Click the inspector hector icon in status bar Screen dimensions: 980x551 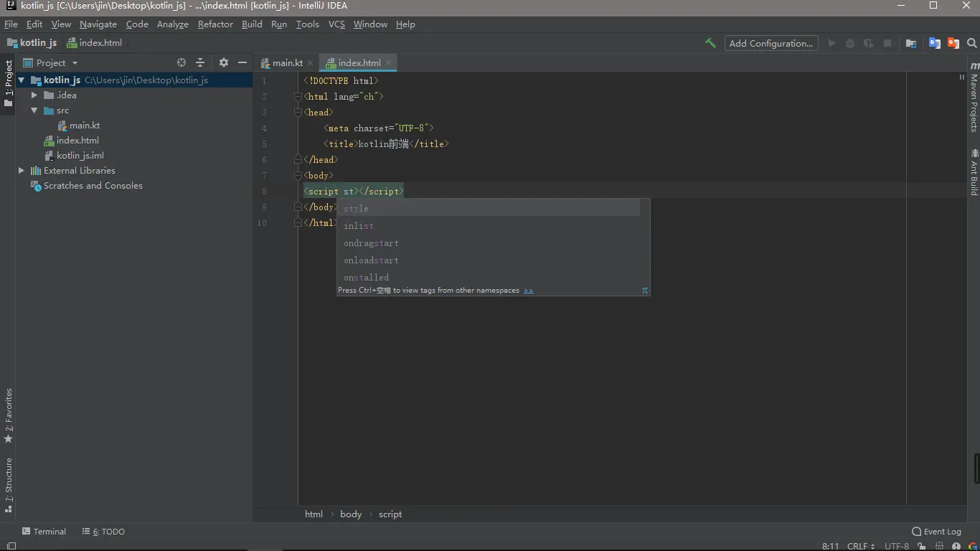click(x=939, y=546)
